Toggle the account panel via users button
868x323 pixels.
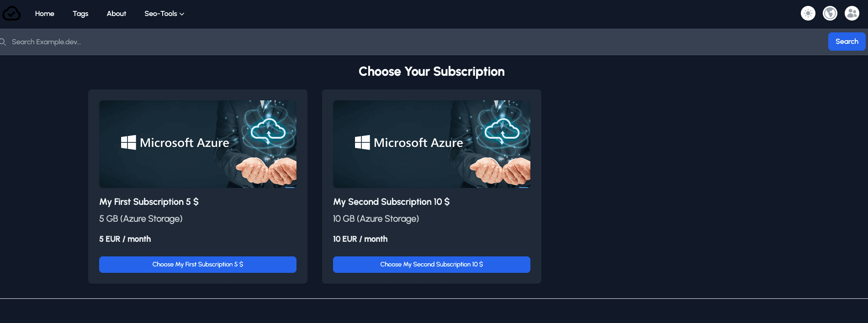pyautogui.click(x=852, y=13)
